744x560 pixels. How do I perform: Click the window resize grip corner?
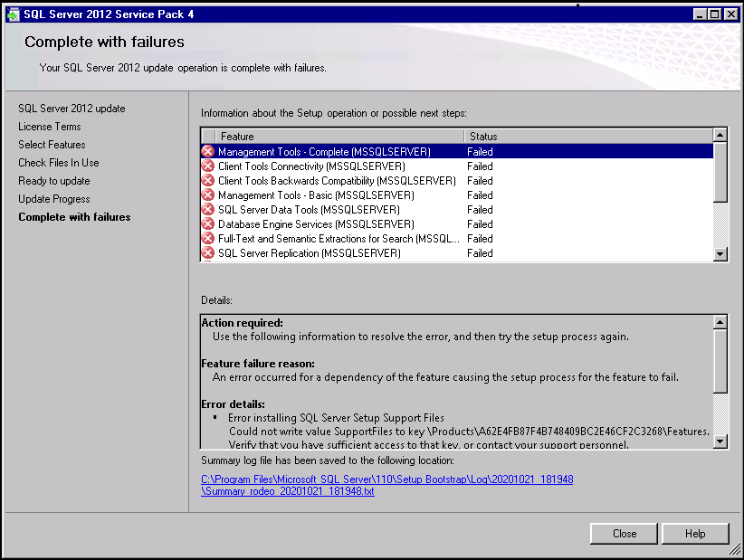pos(735,550)
